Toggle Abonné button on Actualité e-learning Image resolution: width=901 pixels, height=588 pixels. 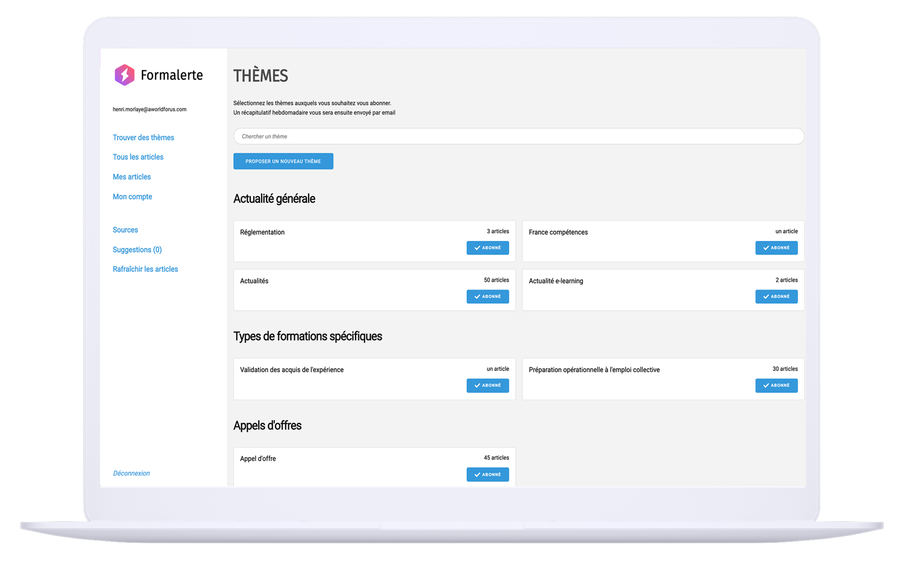click(776, 297)
